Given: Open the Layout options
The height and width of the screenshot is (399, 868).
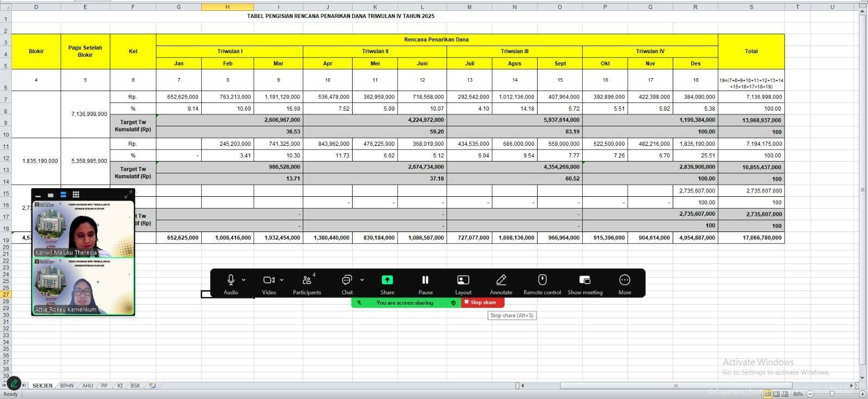Looking at the screenshot, I should tap(463, 280).
